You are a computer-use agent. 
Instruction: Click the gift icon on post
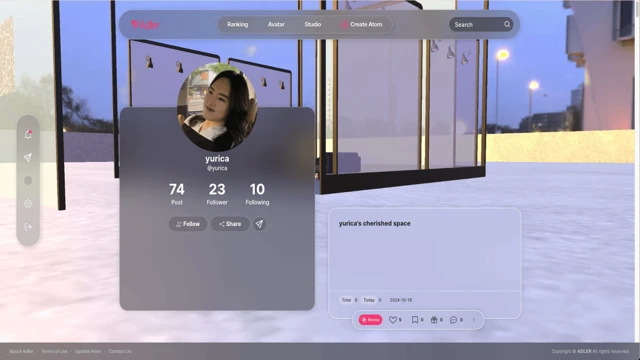(x=434, y=320)
